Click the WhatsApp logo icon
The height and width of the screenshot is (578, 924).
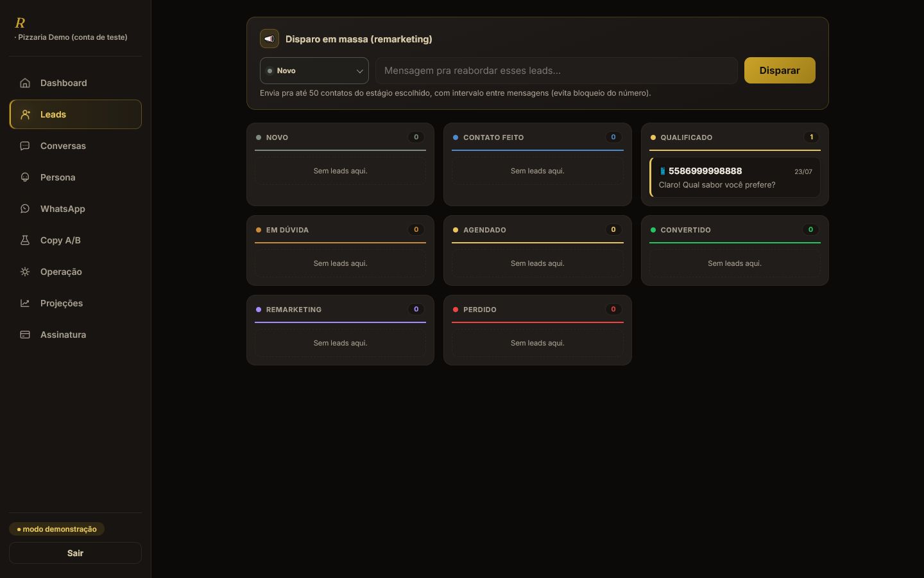(25, 209)
